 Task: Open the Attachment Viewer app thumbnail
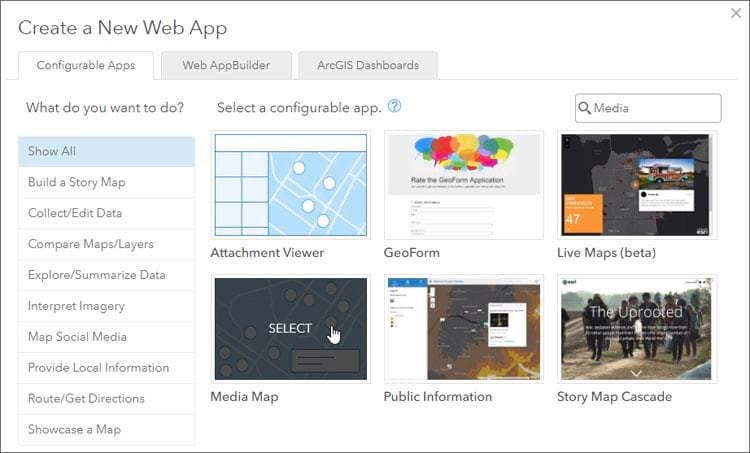click(290, 184)
